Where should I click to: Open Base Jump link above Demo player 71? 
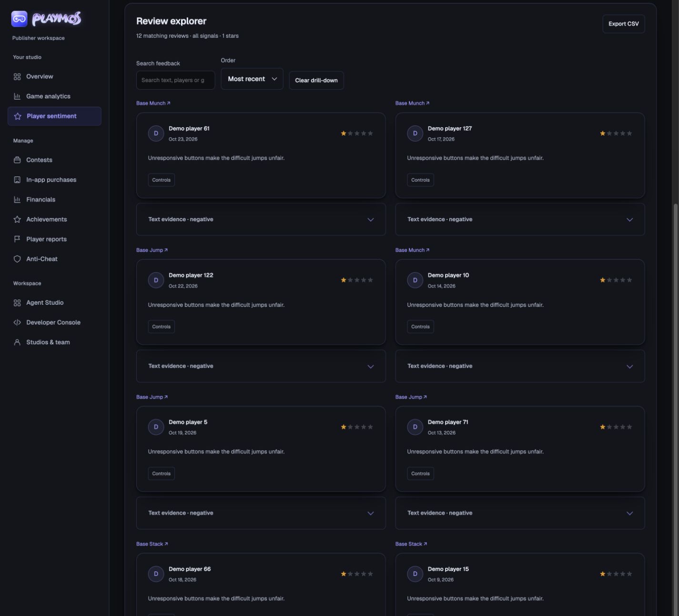click(411, 397)
